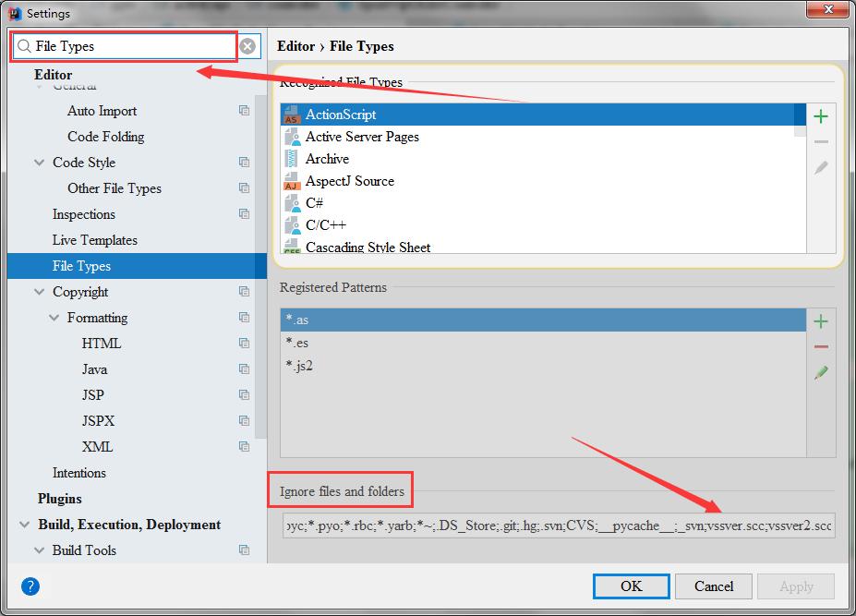Edit the selected registered pattern
The height and width of the screenshot is (616, 856).
(x=820, y=373)
